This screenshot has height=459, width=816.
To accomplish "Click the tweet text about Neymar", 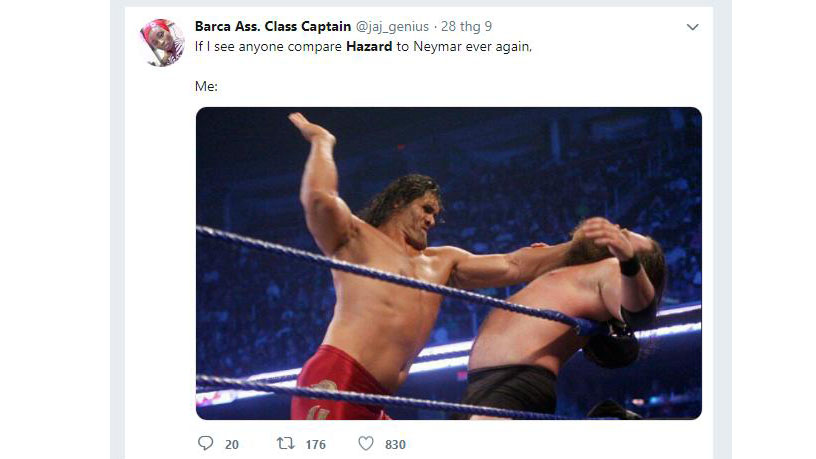I will coord(363,46).
